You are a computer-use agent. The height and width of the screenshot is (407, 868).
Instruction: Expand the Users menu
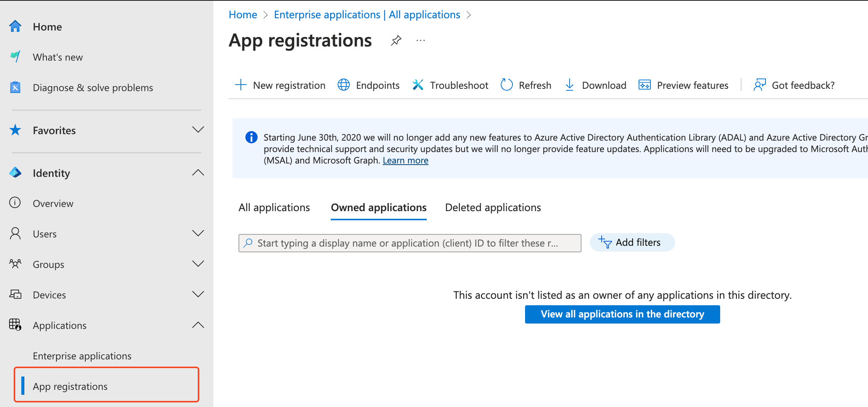click(x=198, y=233)
